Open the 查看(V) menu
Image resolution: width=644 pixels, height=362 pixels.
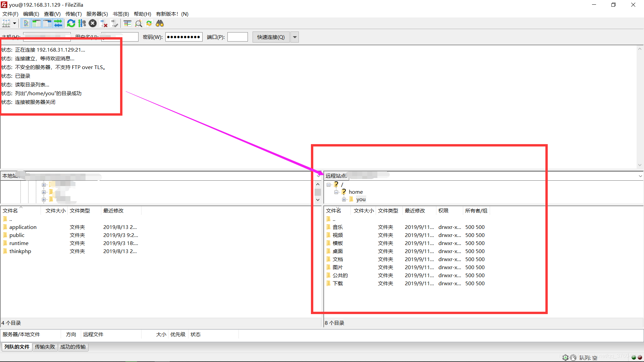[x=52, y=14]
